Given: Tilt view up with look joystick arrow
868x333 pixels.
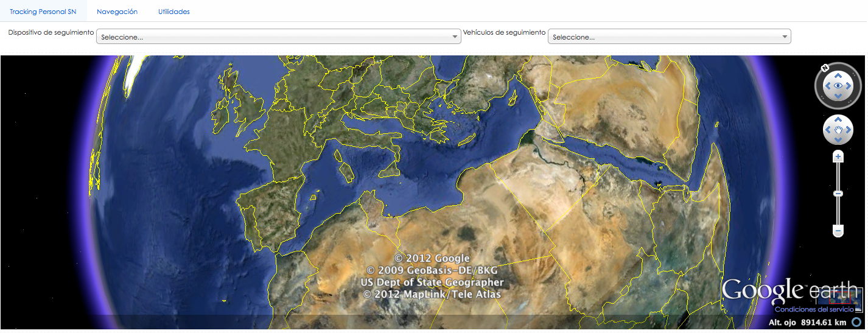Looking at the screenshot, I should pos(838,75).
